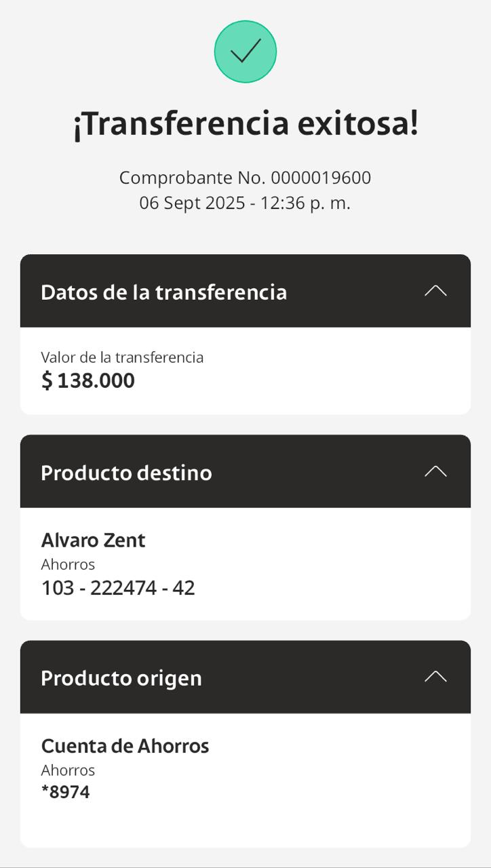Tap the Producto destino header title
The width and height of the screenshot is (491, 868).
(126, 473)
